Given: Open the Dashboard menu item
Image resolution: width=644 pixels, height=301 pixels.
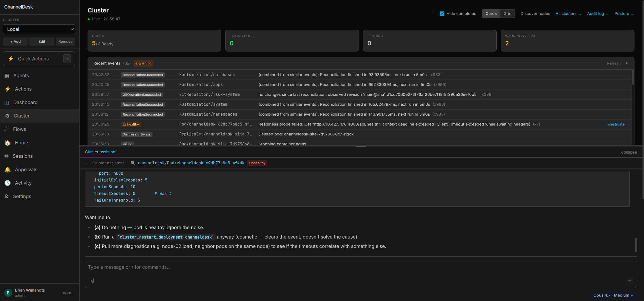Looking at the screenshot, I should coord(40,102).
